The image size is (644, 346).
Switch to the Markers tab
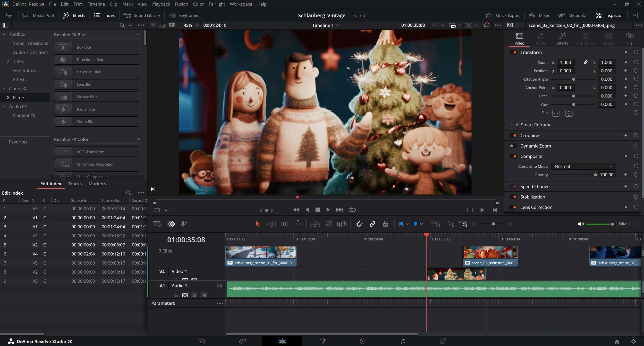point(97,184)
